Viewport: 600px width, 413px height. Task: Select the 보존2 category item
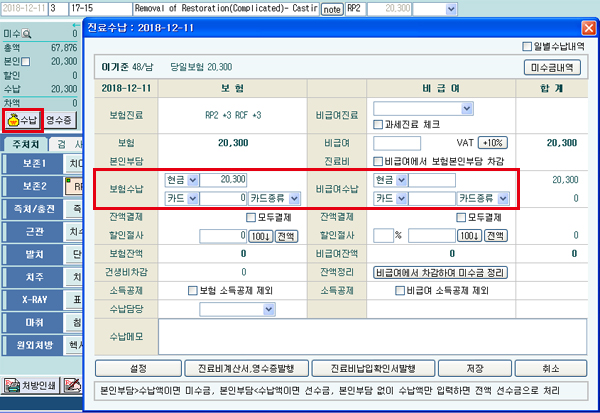click(34, 186)
